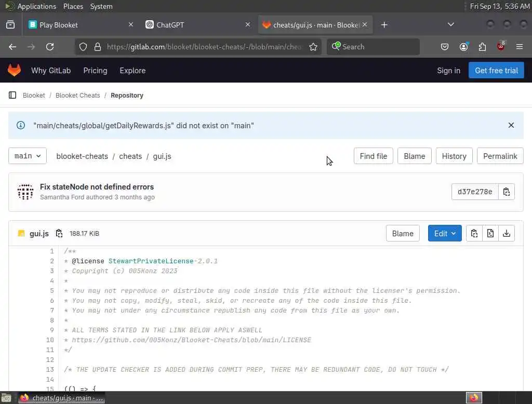The width and height of the screenshot is (532, 404).
Task: Toggle the GitLab sidebar panel icon
Action: point(12,96)
